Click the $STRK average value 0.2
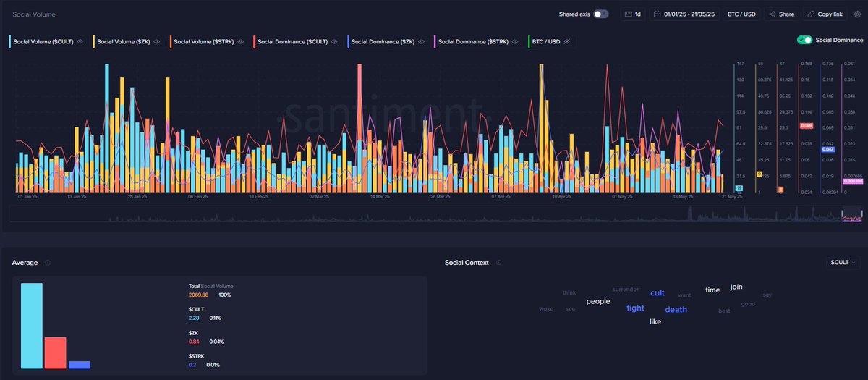The height and width of the screenshot is (380, 868). (x=192, y=365)
